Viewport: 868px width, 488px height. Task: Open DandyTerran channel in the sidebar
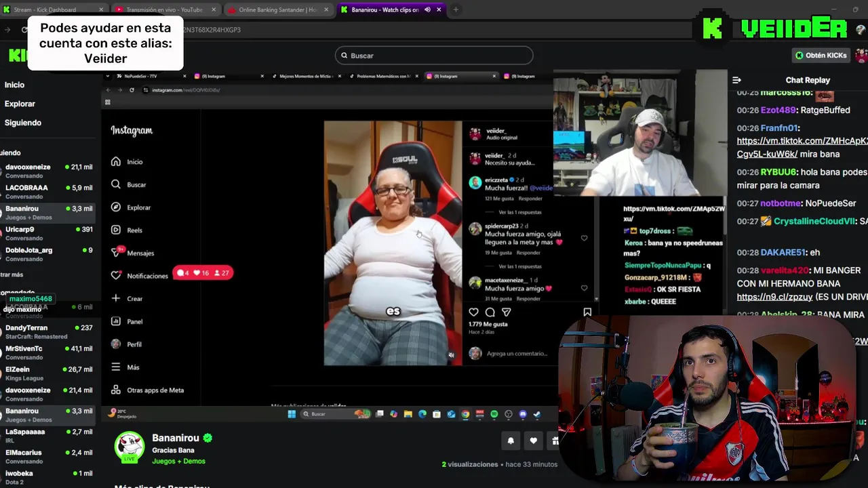(47, 331)
